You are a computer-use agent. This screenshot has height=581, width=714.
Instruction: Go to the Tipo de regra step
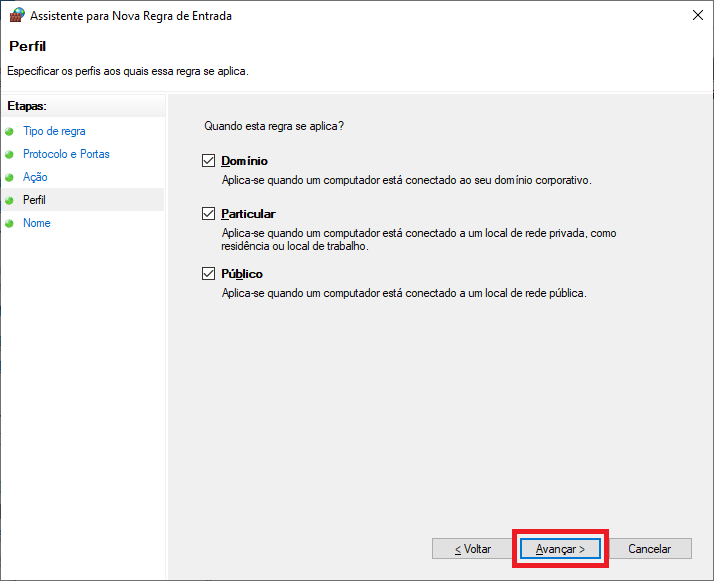(x=54, y=131)
